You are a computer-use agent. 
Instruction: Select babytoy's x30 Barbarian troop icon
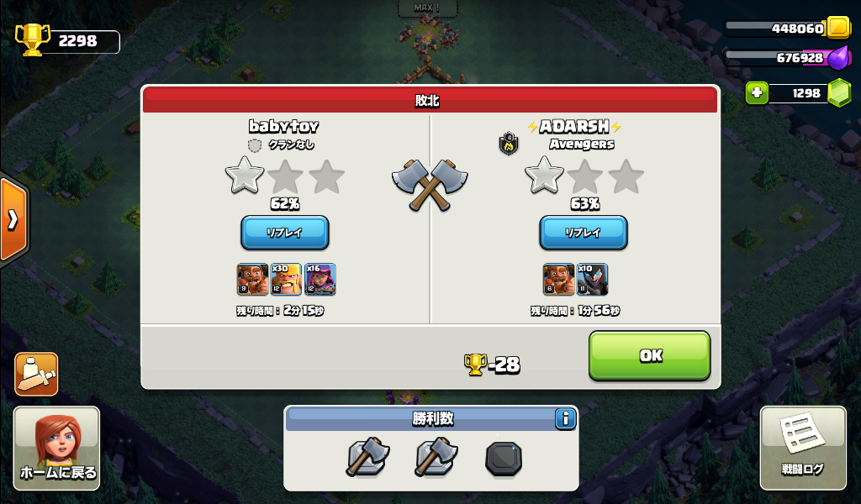[x=286, y=279]
